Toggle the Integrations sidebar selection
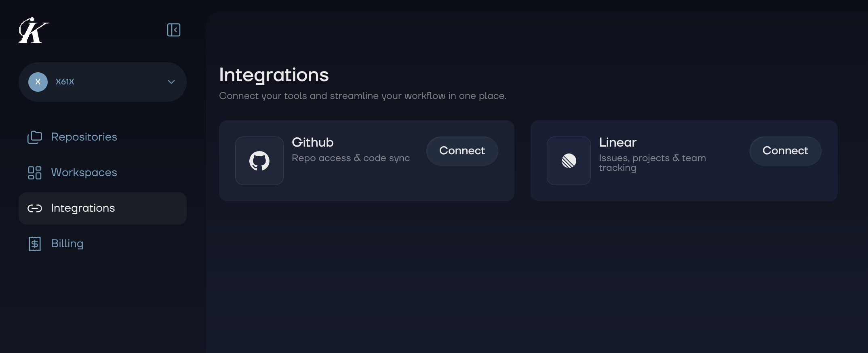Image resolution: width=868 pixels, height=353 pixels. pos(82,208)
